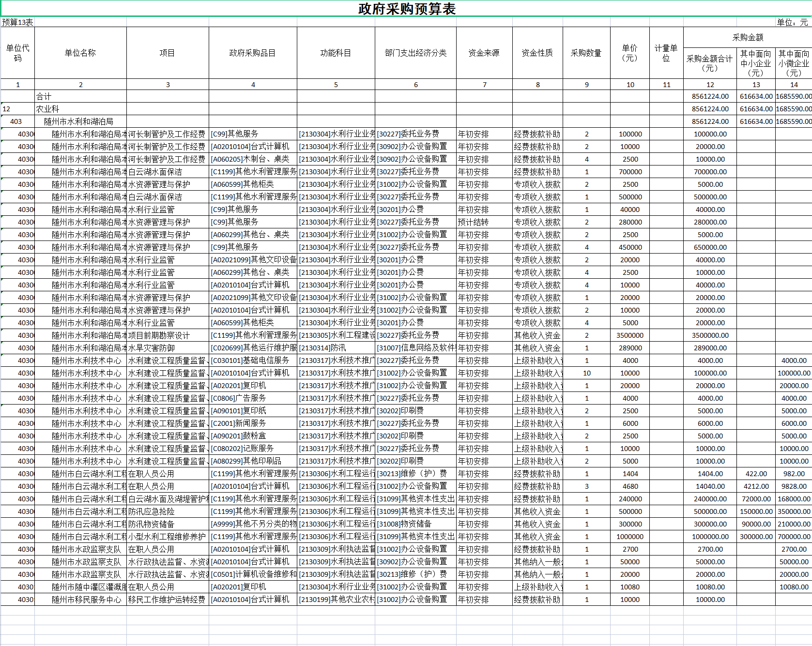812x646 pixels.
Task: Click the [2130199]其他农业农村 cell
Action: click(x=336, y=600)
